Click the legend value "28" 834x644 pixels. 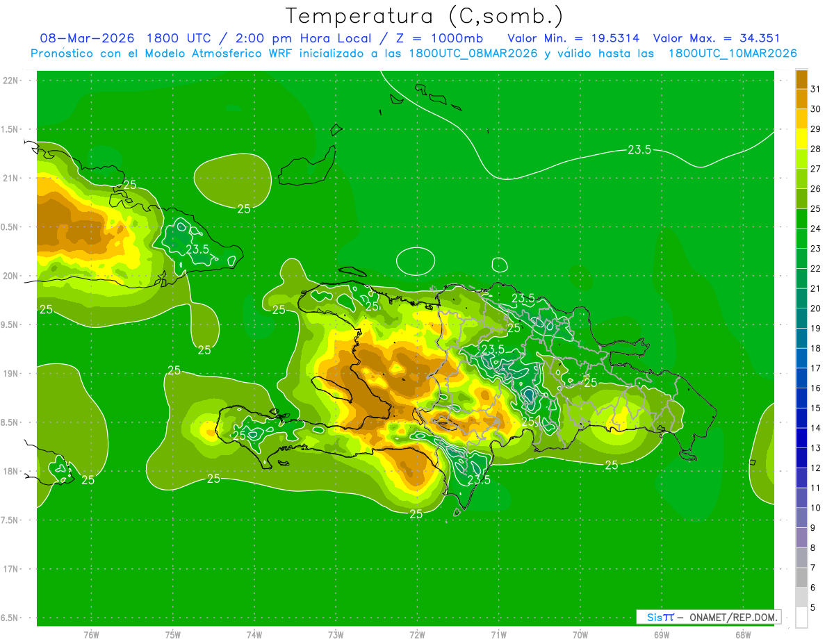tap(815, 149)
